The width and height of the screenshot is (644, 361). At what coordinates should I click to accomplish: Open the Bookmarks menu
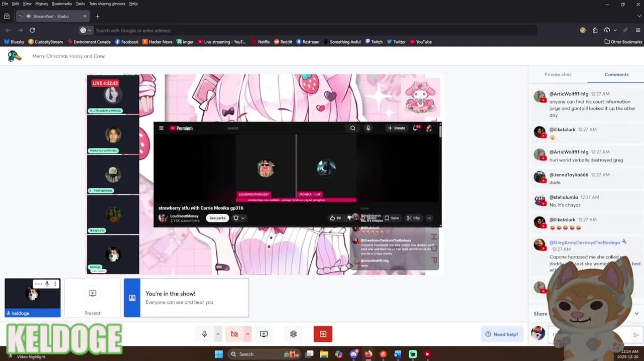click(62, 4)
